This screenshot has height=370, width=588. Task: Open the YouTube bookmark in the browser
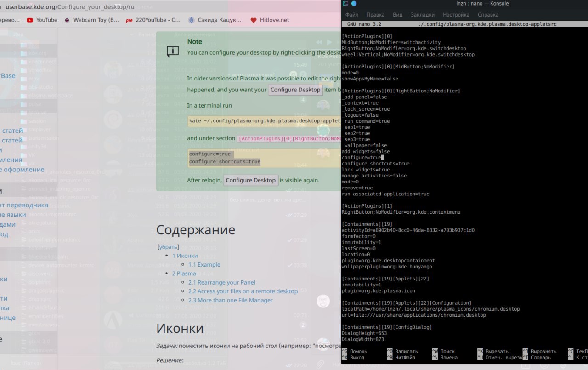(42, 20)
